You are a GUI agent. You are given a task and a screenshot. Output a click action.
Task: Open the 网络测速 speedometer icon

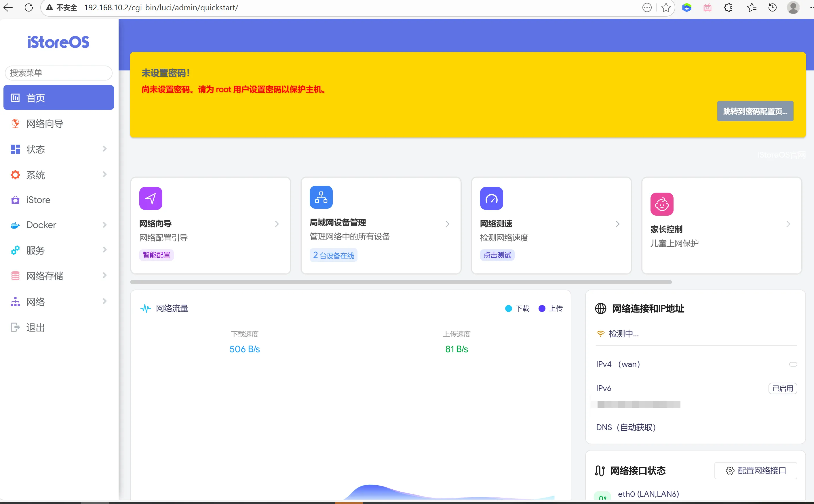click(491, 198)
